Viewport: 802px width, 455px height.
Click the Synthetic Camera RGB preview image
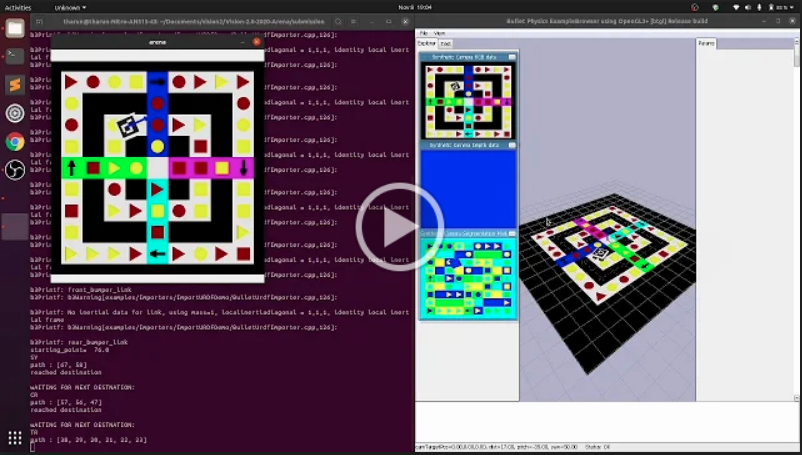[x=467, y=100]
